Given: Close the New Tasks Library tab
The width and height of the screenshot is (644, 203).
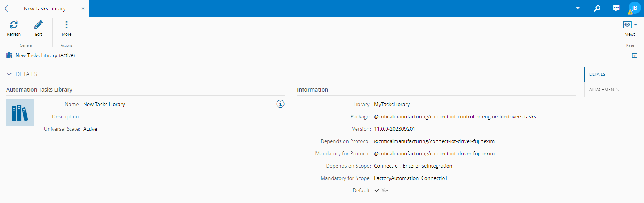Looking at the screenshot, I should (83, 8).
